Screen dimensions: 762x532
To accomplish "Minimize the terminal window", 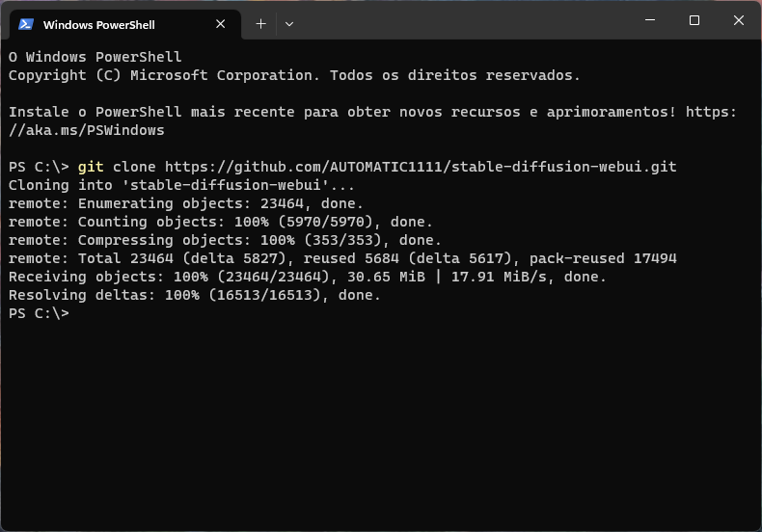I will coord(650,20).
